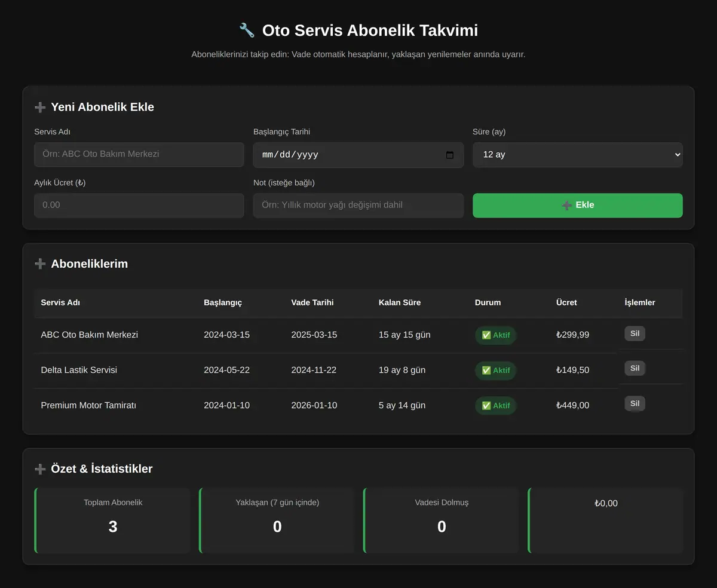Open the calendar picker icon in Başlangıç Tarihi
This screenshot has width=717, height=588.
[450, 155]
